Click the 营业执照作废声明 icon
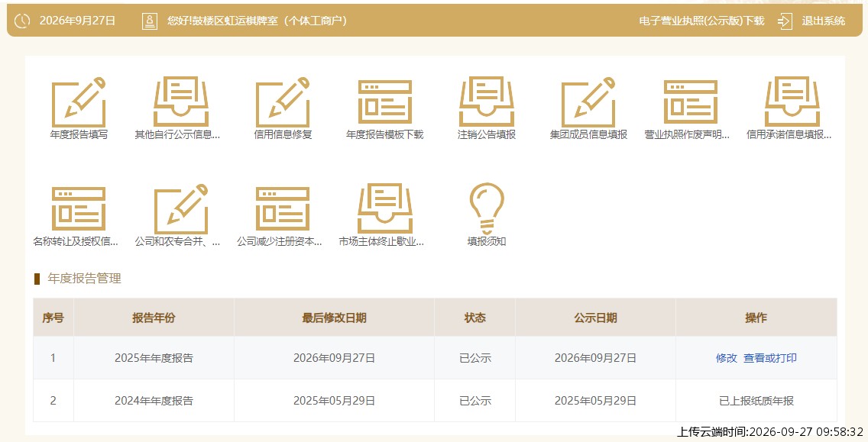This screenshot has width=868, height=442. click(690, 102)
